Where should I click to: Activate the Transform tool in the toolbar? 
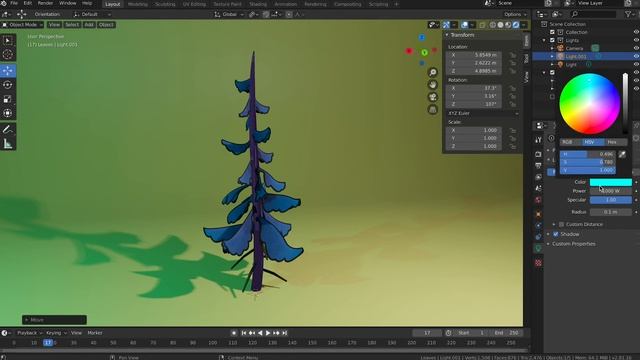(8, 113)
